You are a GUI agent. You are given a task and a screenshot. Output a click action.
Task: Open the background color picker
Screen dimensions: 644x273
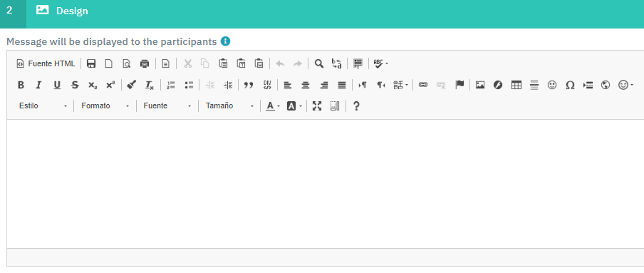(294, 106)
